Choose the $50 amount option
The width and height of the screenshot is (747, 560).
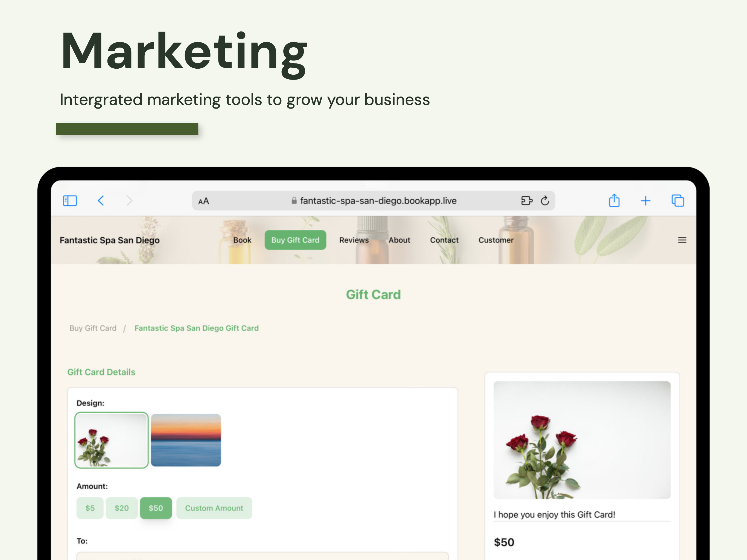(156, 508)
